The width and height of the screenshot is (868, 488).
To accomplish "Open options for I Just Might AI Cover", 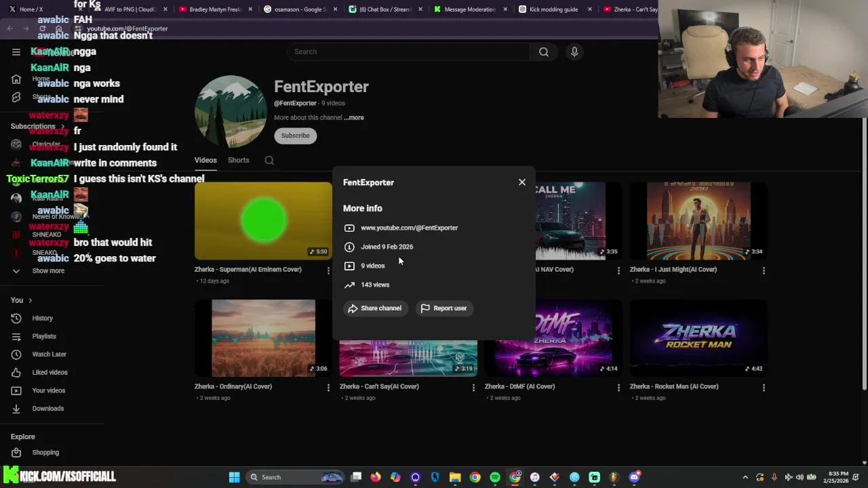I will point(764,270).
